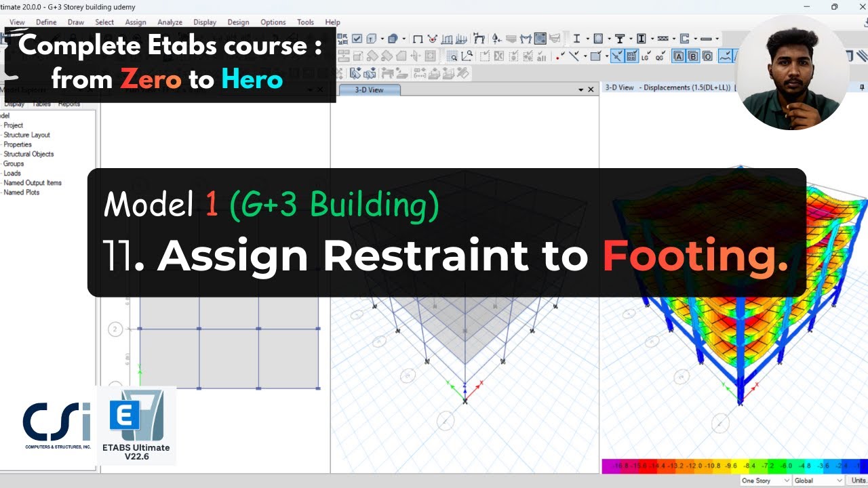The image size is (868, 488).
Task: Click the displacement color legend bar
Action: pos(735,466)
